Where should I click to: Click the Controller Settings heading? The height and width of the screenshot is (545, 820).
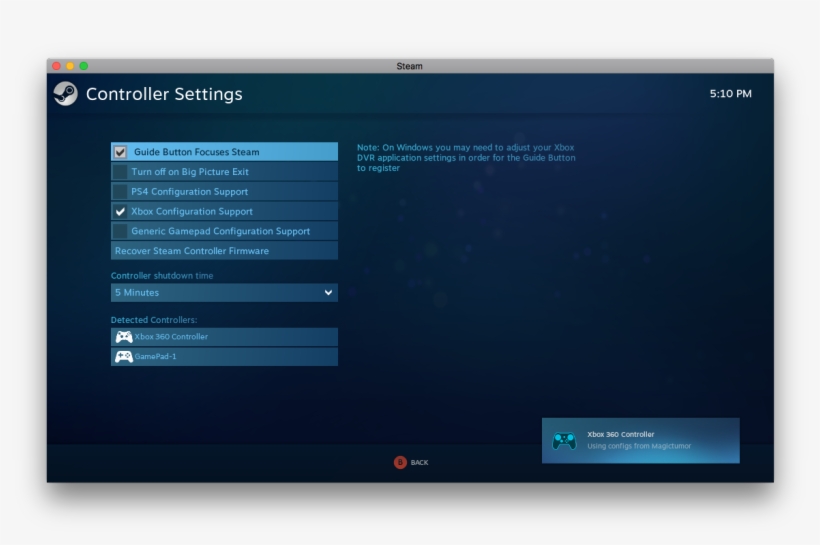point(164,94)
